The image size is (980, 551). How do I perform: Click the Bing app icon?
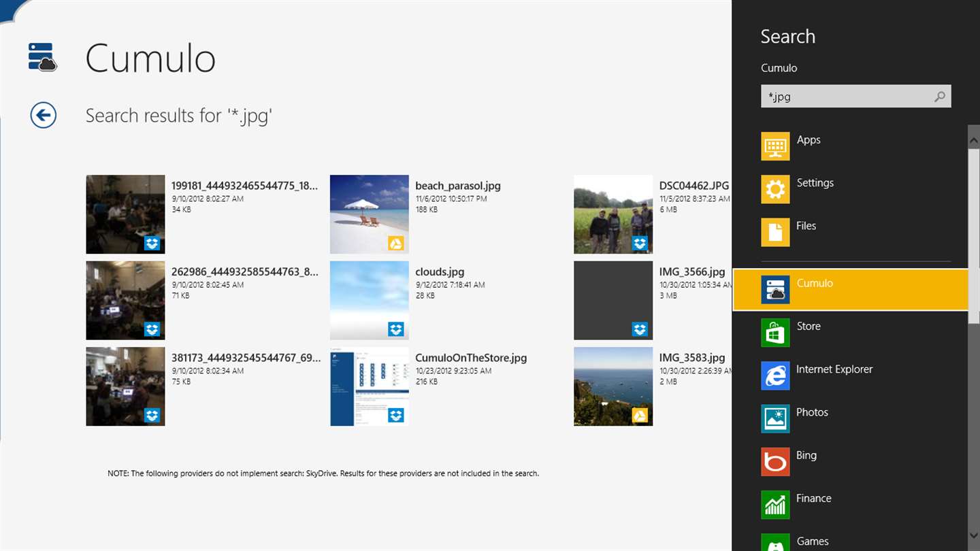(775, 462)
